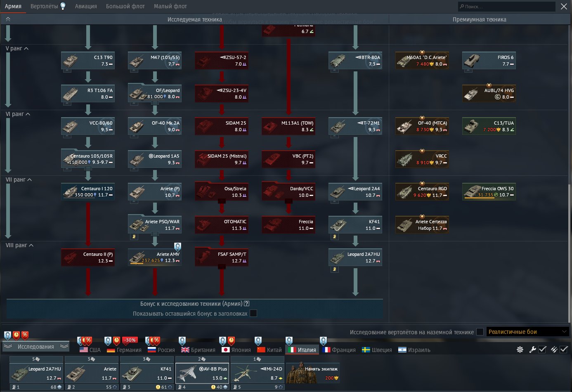The image size is (572, 392).
Task: Open the gear settings icon above crew slots
Action: click(x=520, y=349)
